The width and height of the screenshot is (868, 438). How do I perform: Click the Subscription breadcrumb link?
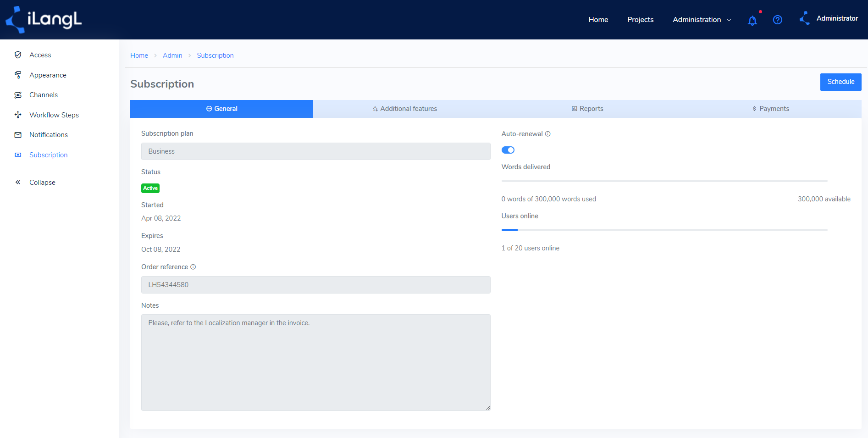tap(215, 55)
